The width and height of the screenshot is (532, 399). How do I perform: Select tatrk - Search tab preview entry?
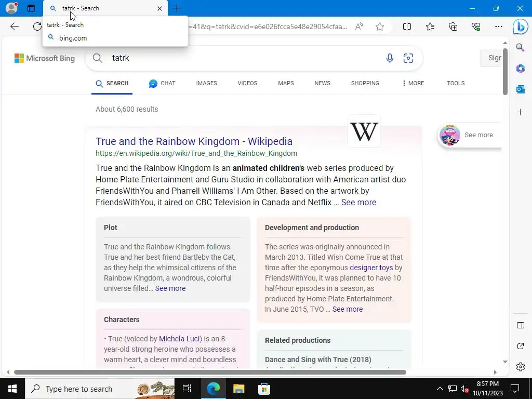coord(65,25)
